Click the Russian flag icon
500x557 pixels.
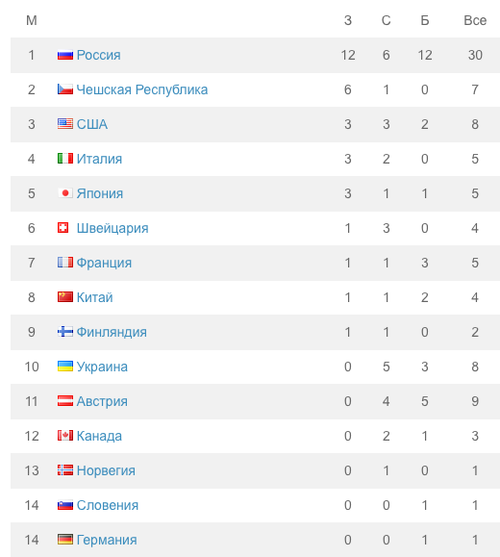click(65, 55)
